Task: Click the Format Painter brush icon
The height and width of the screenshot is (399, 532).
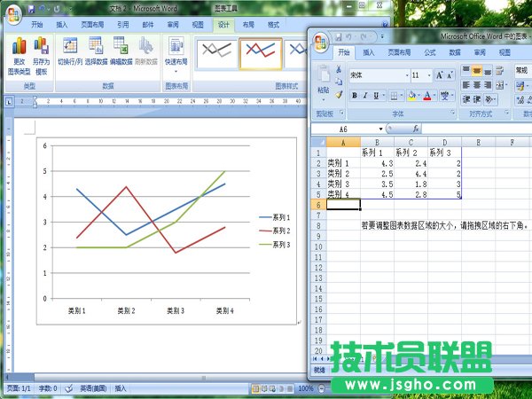Action: point(339,95)
